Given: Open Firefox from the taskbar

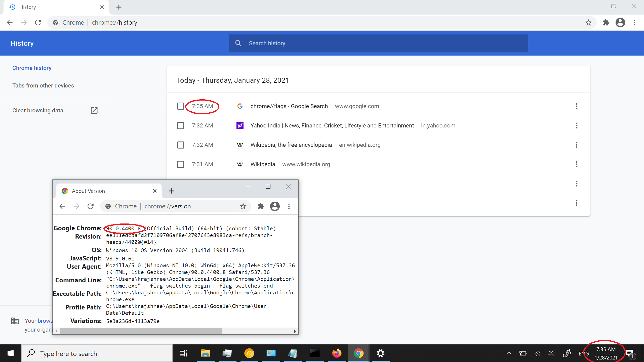Looking at the screenshot, I should (337, 353).
